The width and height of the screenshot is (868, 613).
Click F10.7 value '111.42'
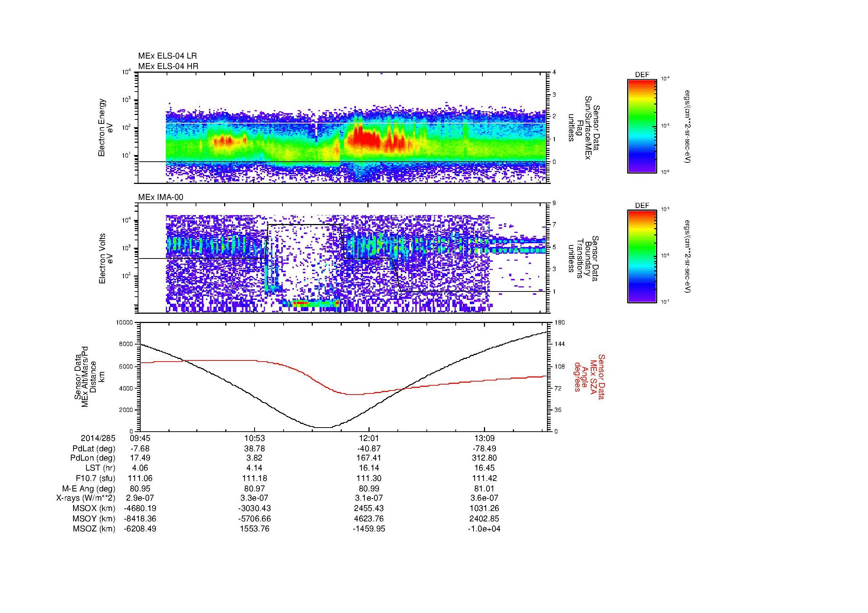click(484, 478)
